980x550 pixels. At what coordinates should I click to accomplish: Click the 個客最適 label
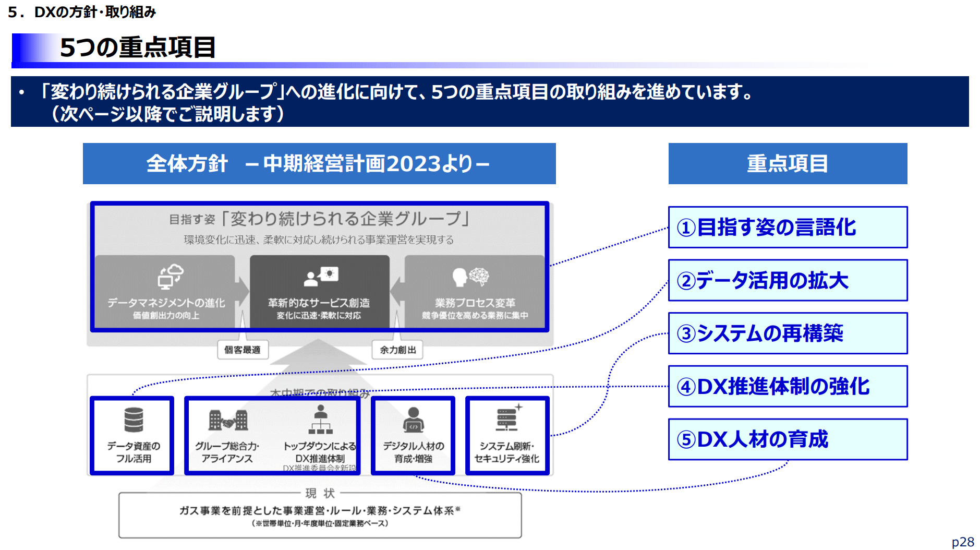pos(243,350)
